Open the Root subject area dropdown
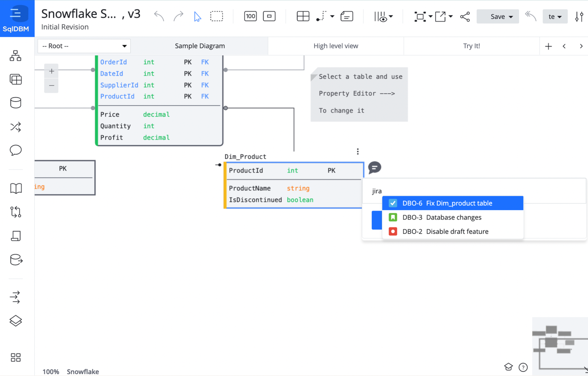 pyautogui.click(x=84, y=46)
